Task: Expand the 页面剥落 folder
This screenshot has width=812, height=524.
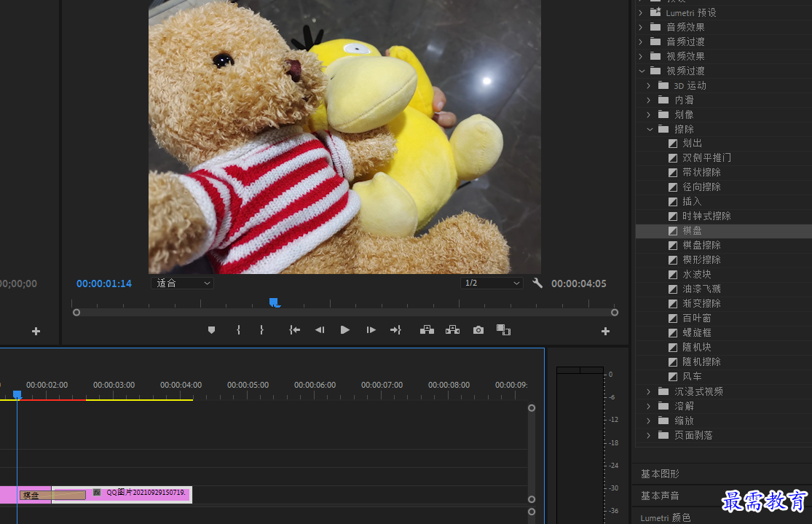Action: 649,435
